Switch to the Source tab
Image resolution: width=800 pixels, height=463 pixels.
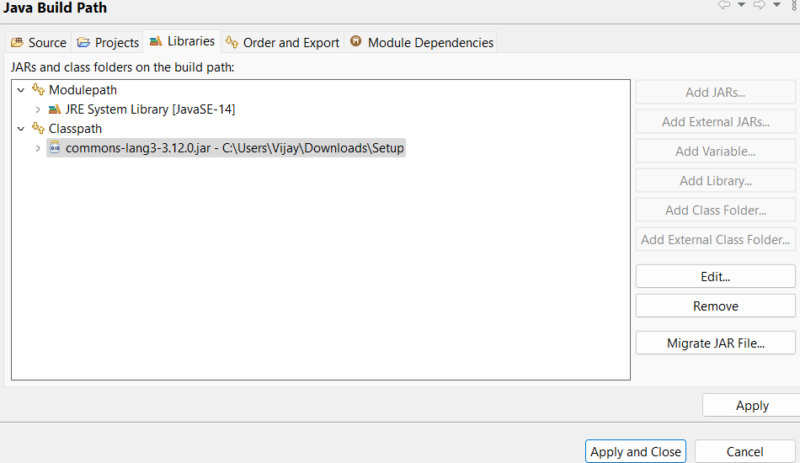point(38,43)
